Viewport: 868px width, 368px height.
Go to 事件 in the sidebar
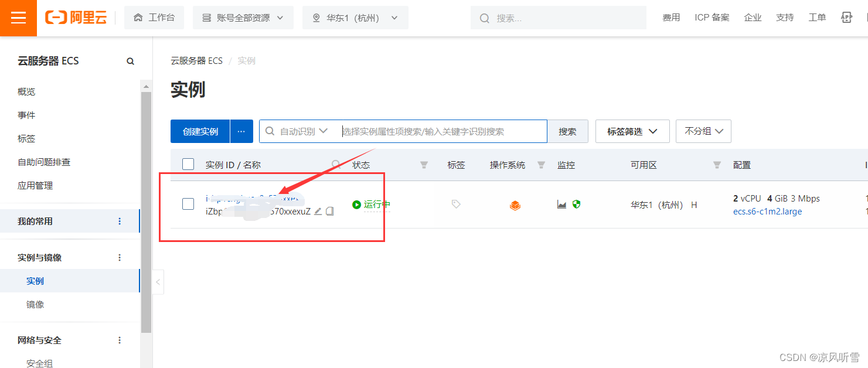pyautogui.click(x=26, y=115)
